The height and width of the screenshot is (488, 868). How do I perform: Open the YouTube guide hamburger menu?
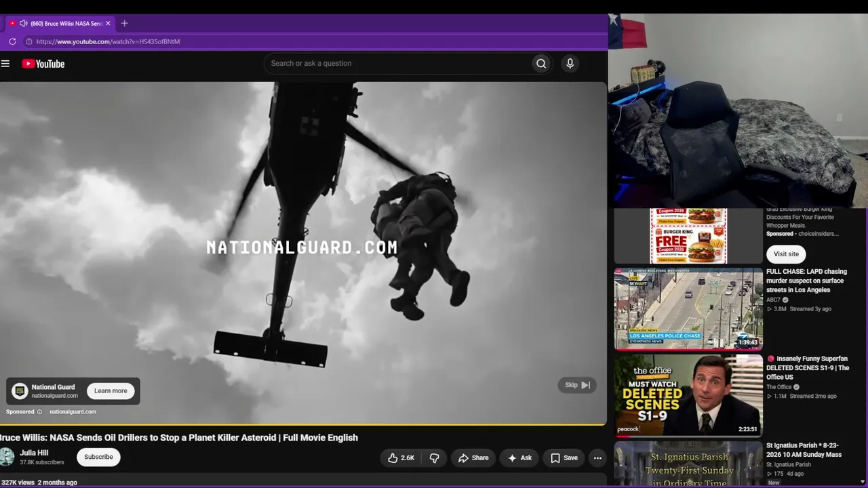click(5, 64)
